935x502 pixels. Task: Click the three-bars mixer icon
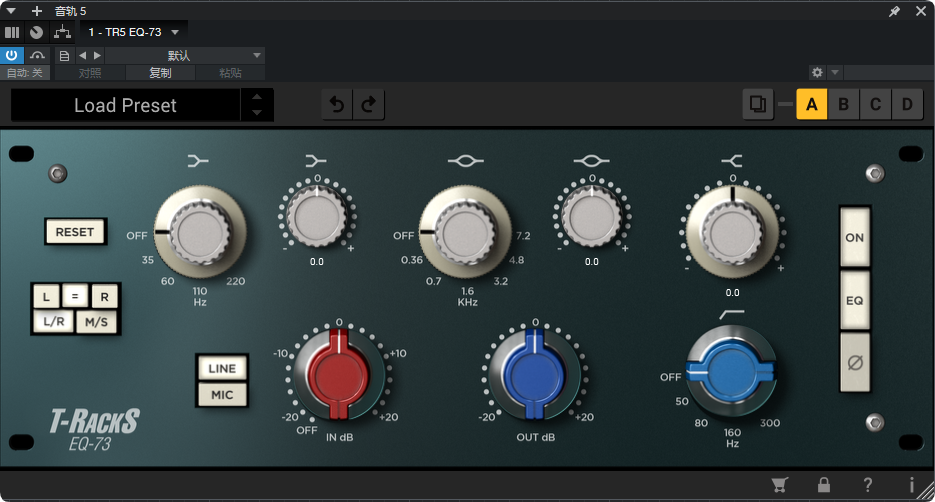point(12,32)
